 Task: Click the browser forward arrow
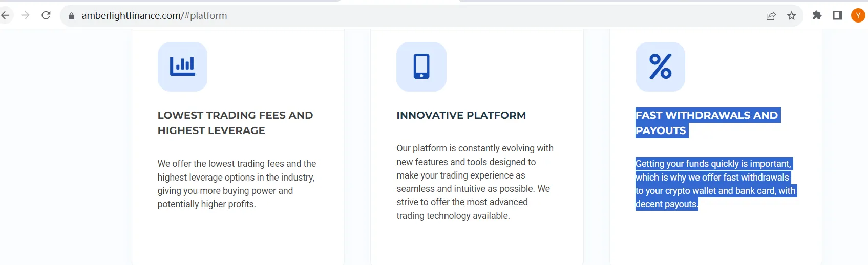coord(25,15)
